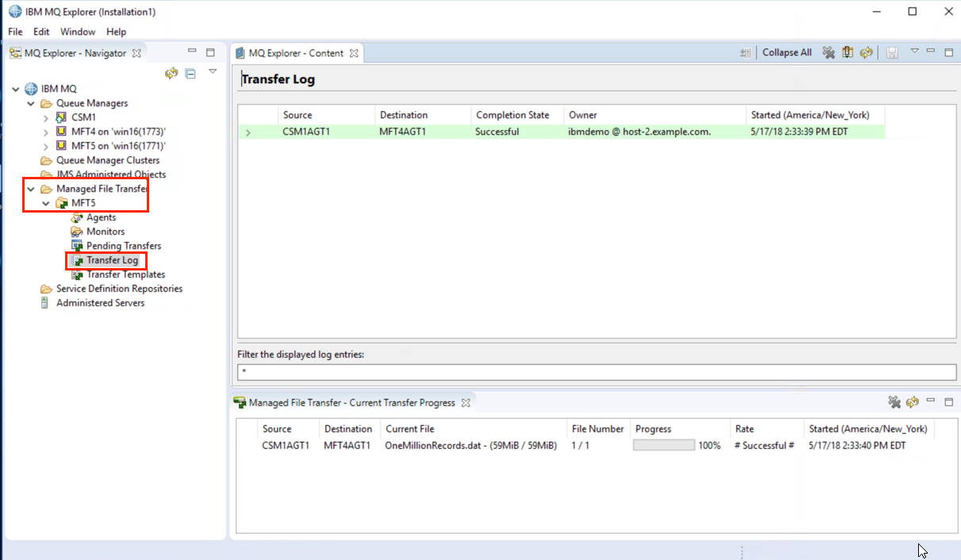Click the save icon in Content toolbar
Screen dimensions: 961x560
tap(892, 52)
